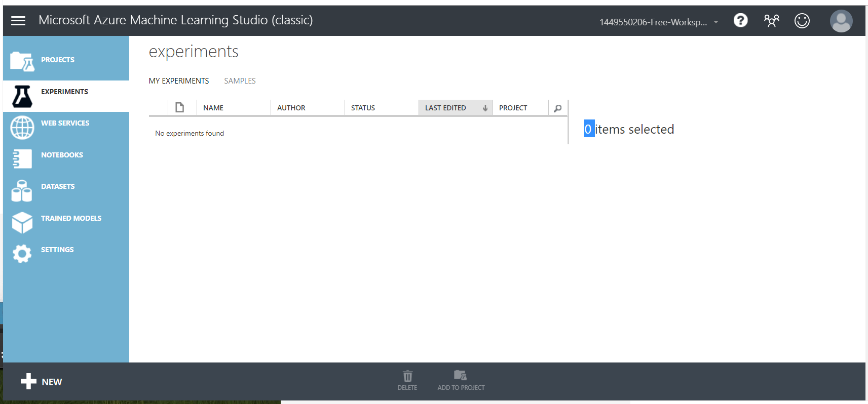Click the Delete trash icon
The height and width of the screenshot is (404, 868).
(407, 376)
